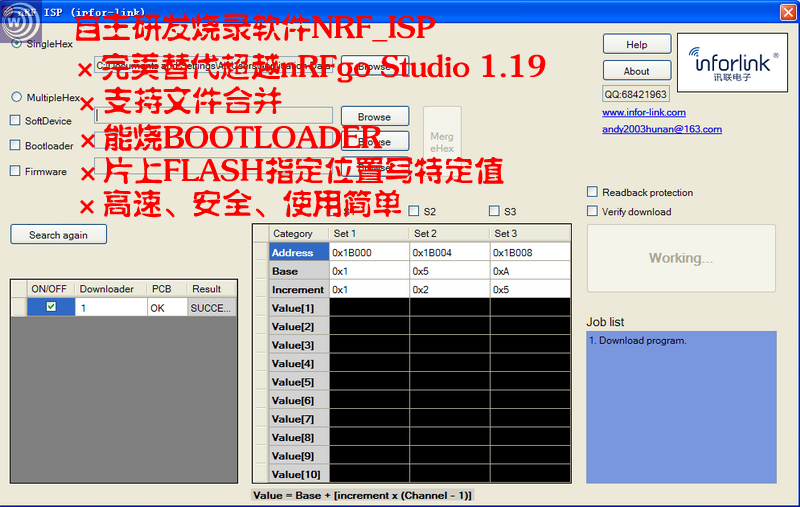Click the Value[5] row header
Image resolution: width=800 pixels, height=507 pixels.
point(299,382)
